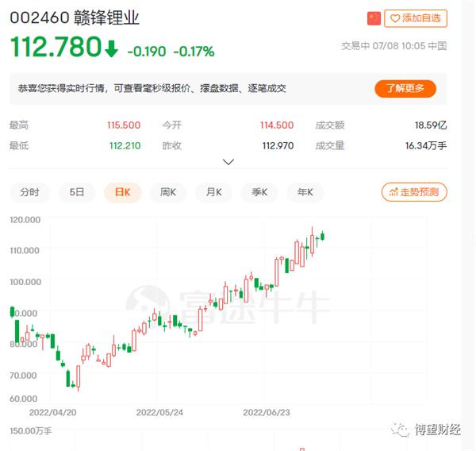Click the 成交量 label

330,146
